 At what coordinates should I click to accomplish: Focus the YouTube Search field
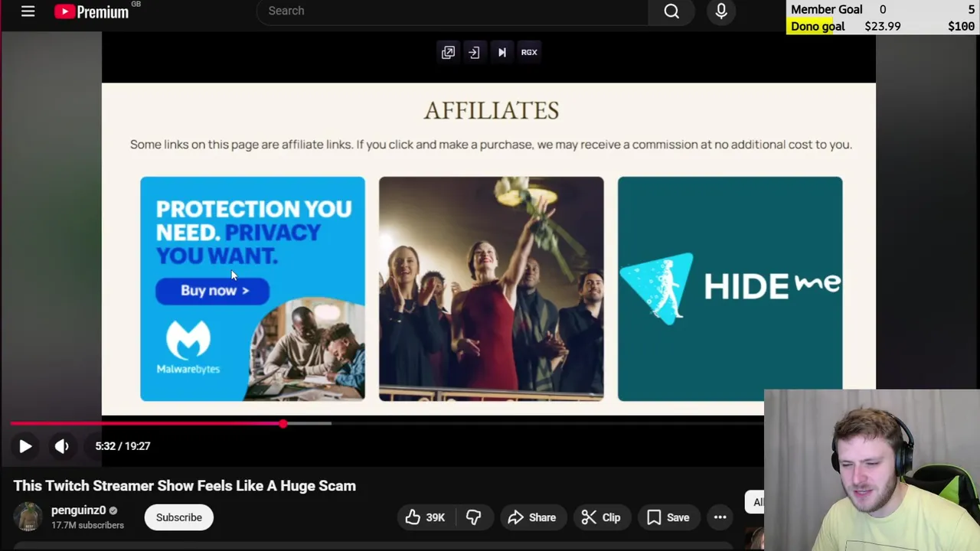click(x=453, y=11)
